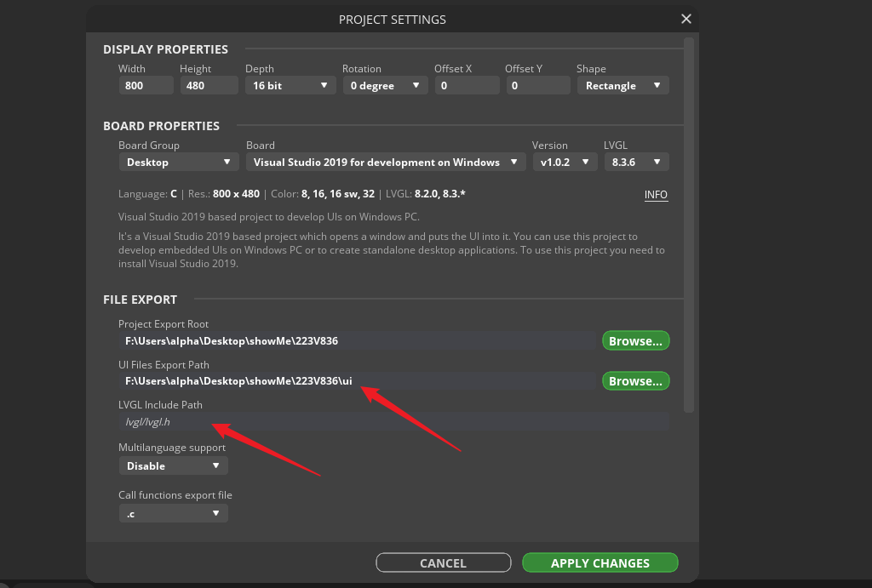Screen dimensions: 872x588
Task: Expand the Board Group dropdown
Action: [x=178, y=162]
